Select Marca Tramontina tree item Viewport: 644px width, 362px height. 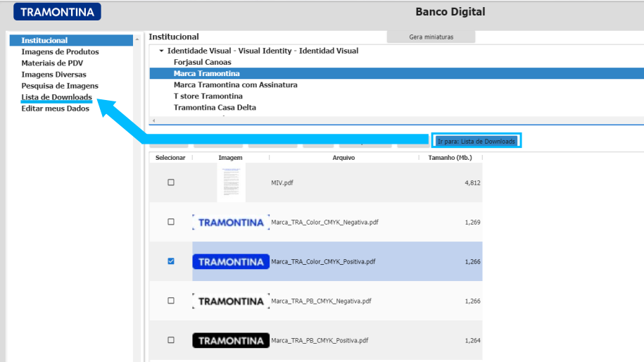click(x=207, y=73)
